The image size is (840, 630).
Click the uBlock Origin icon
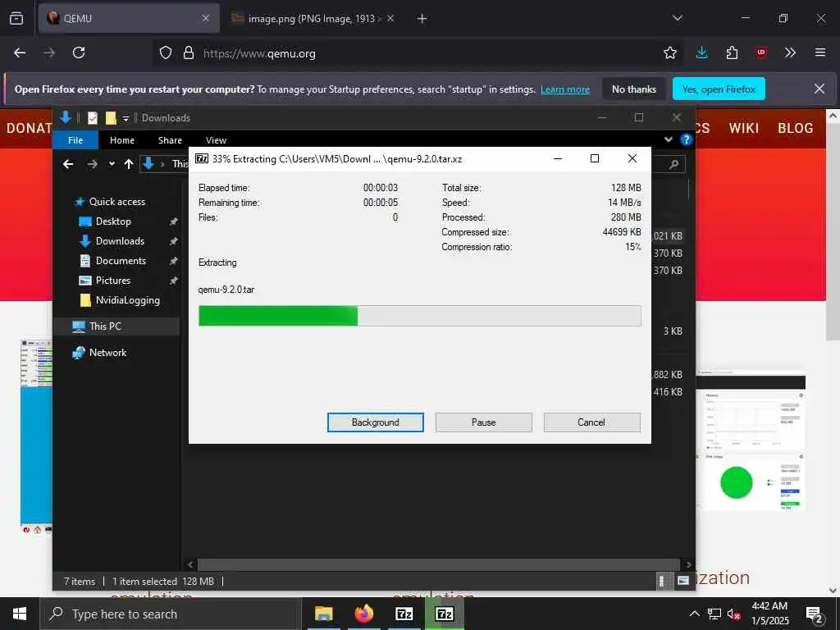pyautogui.click(x=761, y=52)
